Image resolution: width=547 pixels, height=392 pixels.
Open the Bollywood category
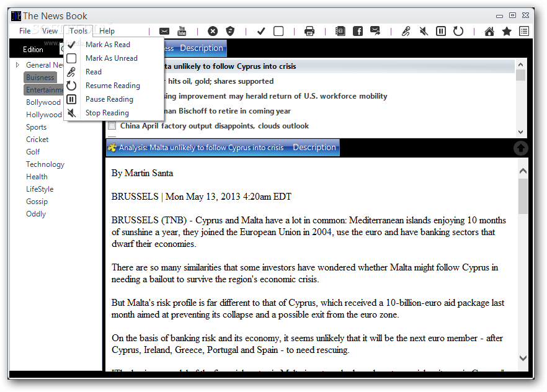point(43,102)
